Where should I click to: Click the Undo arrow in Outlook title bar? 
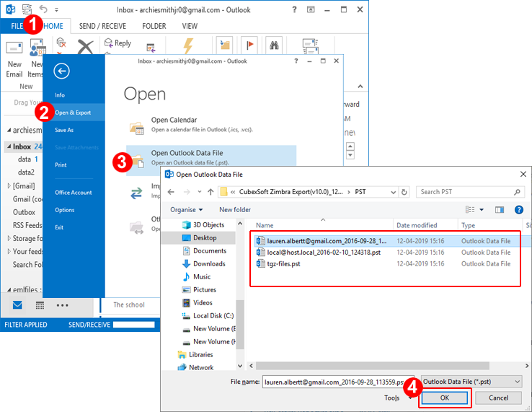[43, 9]
